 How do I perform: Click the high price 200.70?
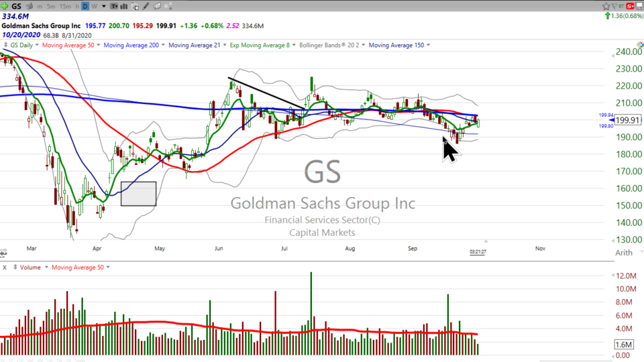pyautogui.click(x=119, y=25)
